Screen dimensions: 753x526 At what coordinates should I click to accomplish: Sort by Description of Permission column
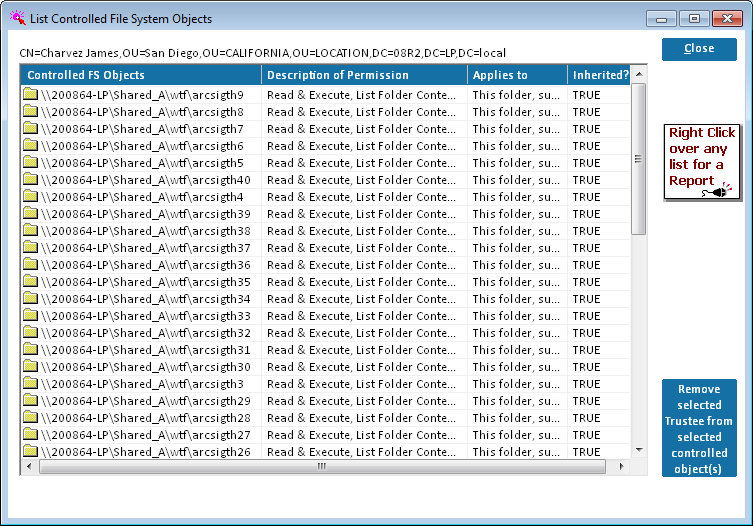point(364,75)
